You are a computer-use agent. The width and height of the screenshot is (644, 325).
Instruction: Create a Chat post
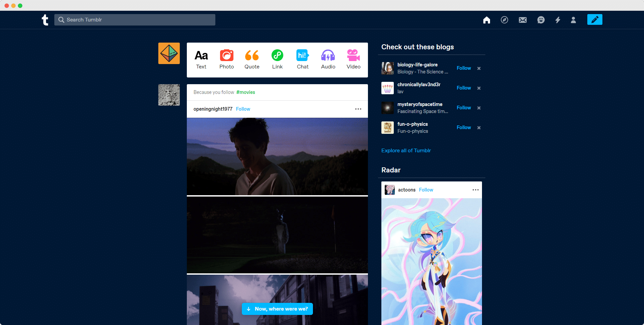click(x=303, y=60)
